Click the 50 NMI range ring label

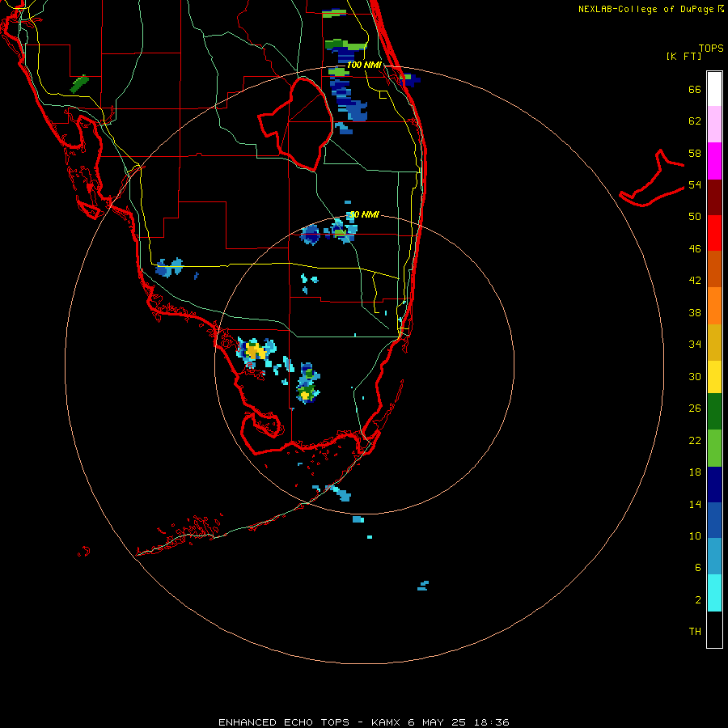point(364,214)
